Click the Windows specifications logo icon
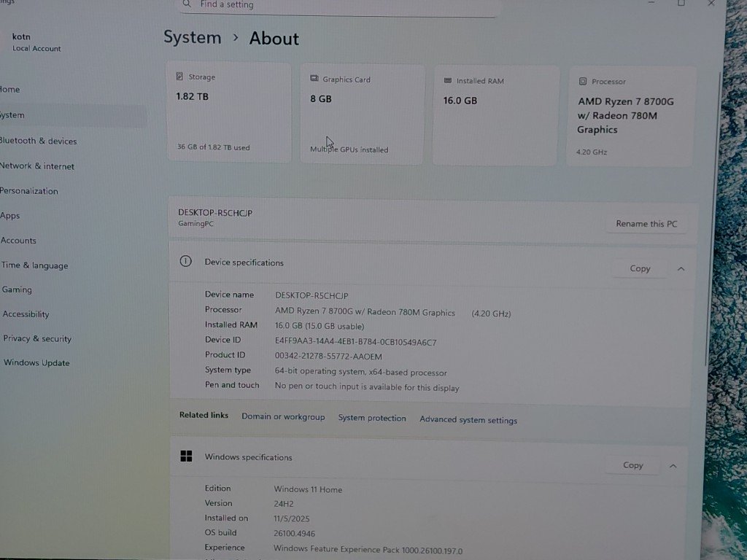This screenshot has height=560, width=747. click(186, 456)
